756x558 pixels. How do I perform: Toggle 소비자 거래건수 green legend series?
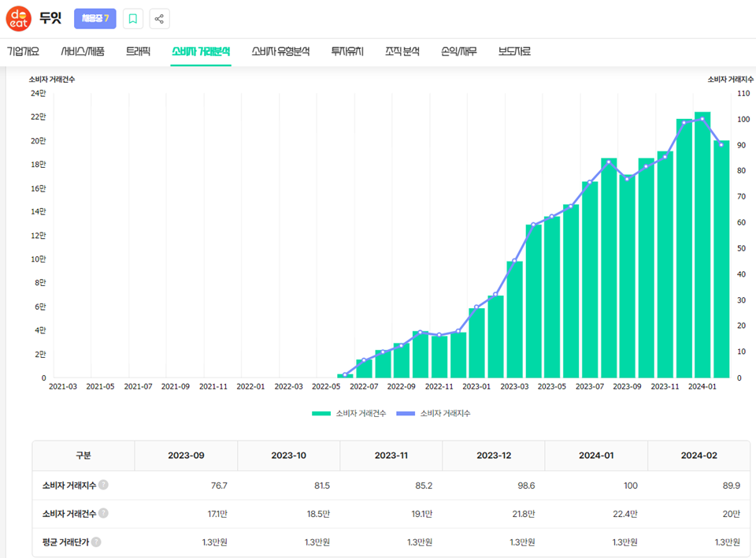pos(349,413)
